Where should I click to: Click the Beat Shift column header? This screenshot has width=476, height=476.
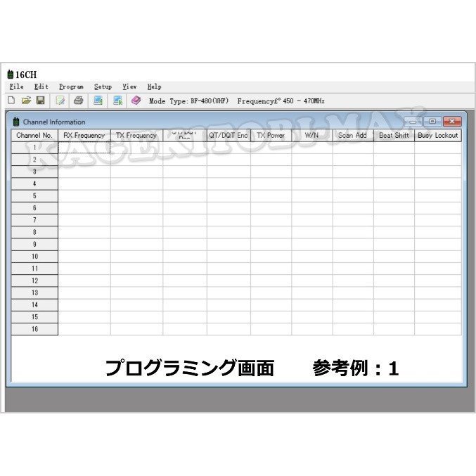coord(394,136)
